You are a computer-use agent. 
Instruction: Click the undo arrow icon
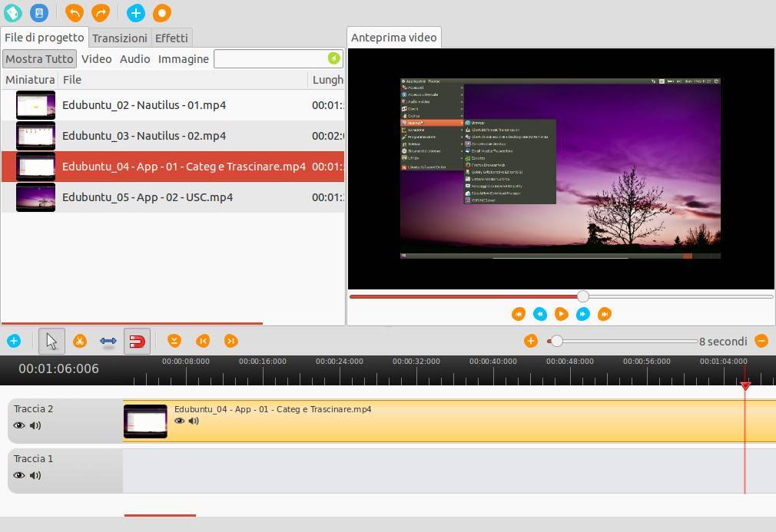[x=75, y=13]
